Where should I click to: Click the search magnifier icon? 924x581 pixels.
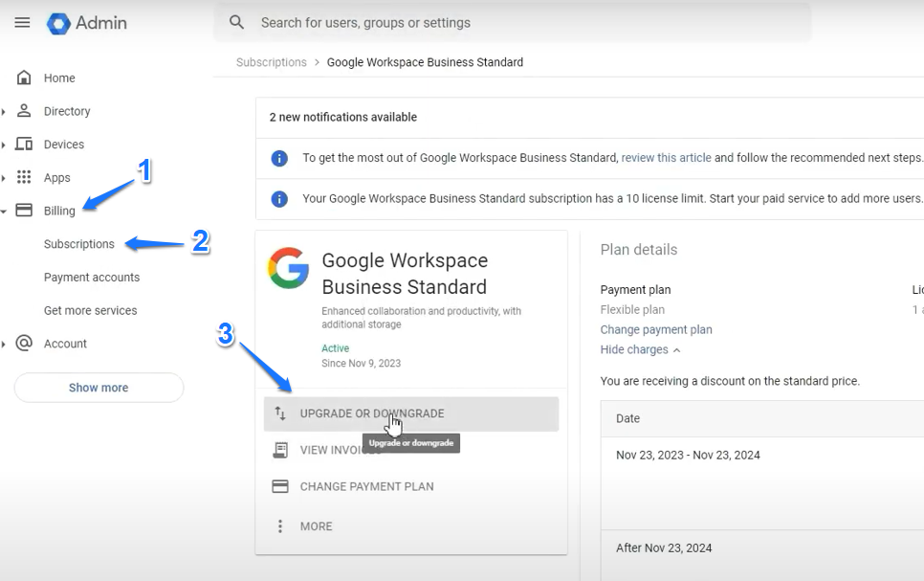tap(237, 22)
